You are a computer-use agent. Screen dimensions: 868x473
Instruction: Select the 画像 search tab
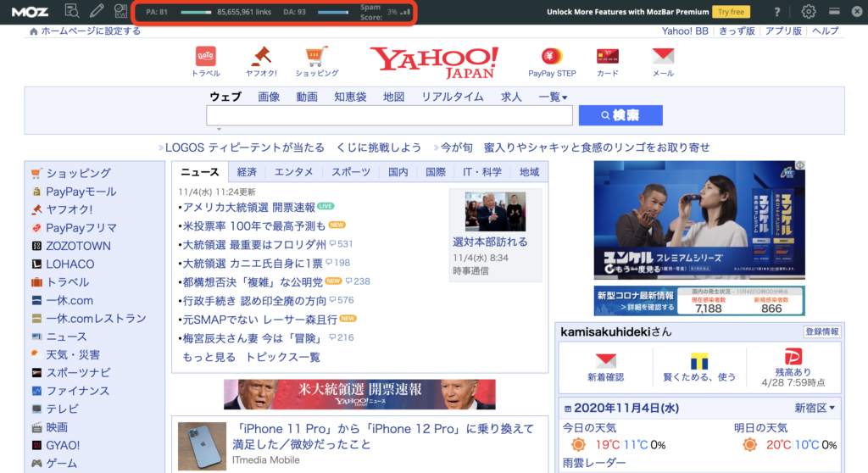click(269, 97)
